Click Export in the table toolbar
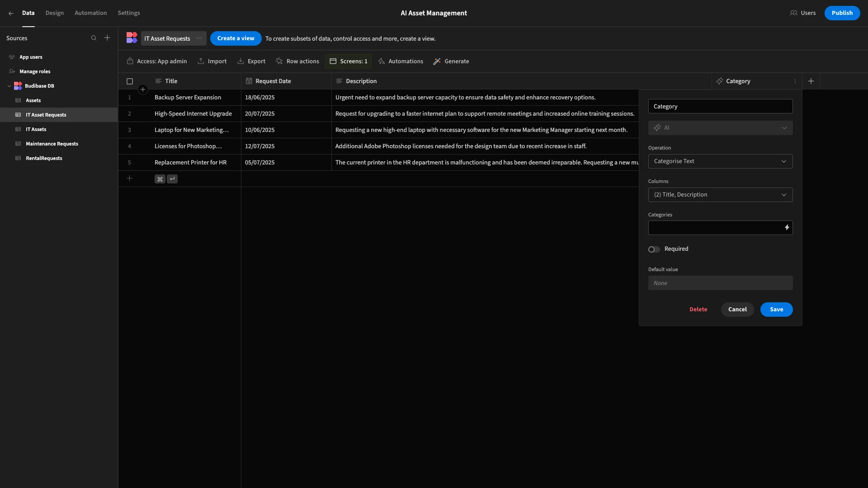The image size is (868, 488). pyautogui.click(x=251, y=61)
